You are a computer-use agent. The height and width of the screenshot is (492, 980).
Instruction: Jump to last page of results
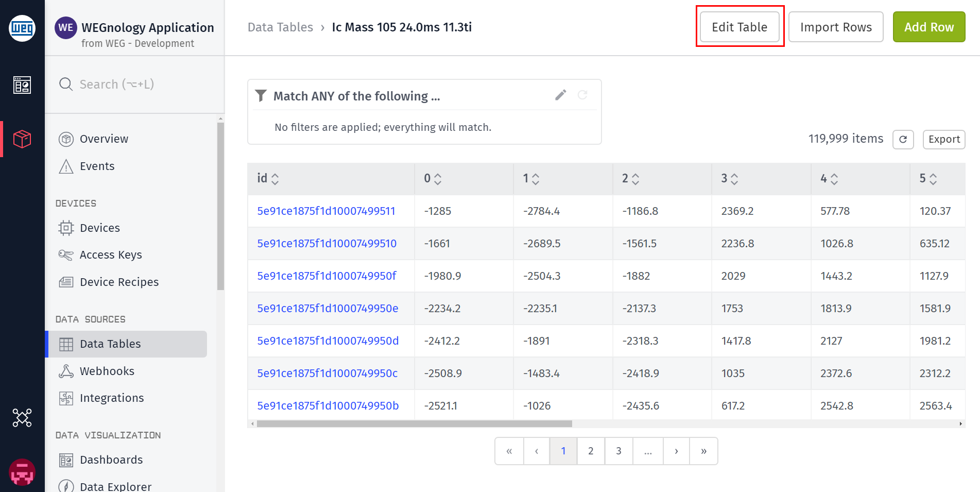[703, 451]
